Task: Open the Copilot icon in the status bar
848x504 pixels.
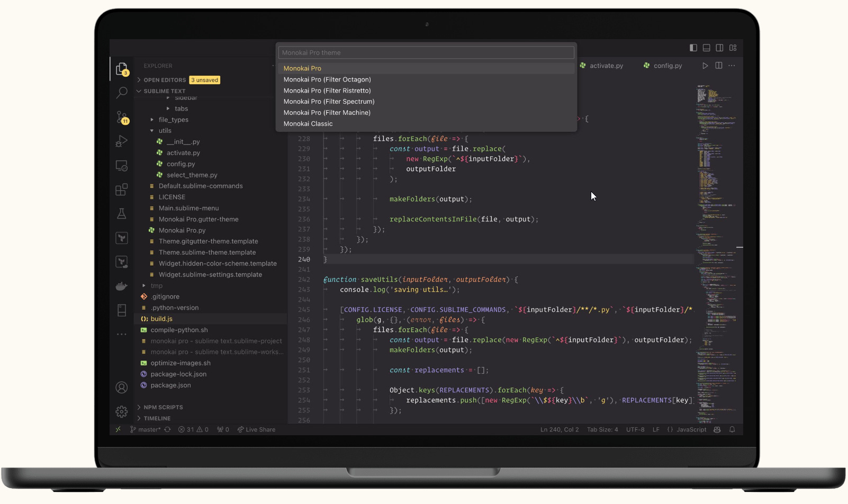Action: tap(717, 429)
